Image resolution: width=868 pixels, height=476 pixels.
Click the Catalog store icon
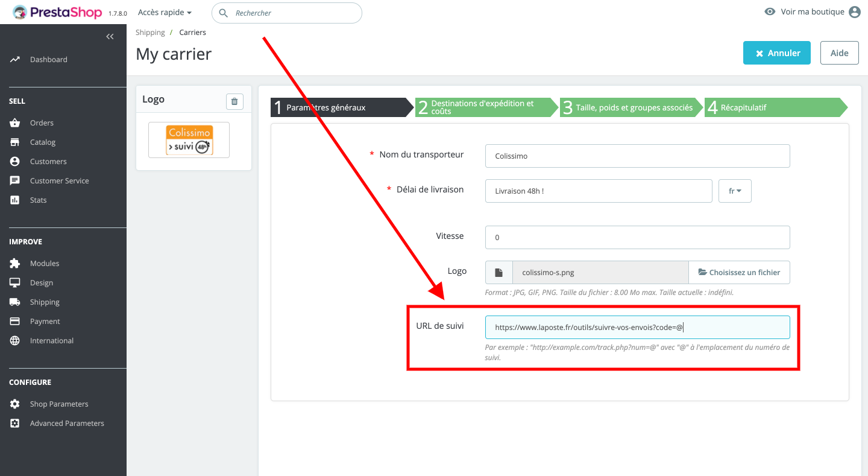click(x=15, y=142)
